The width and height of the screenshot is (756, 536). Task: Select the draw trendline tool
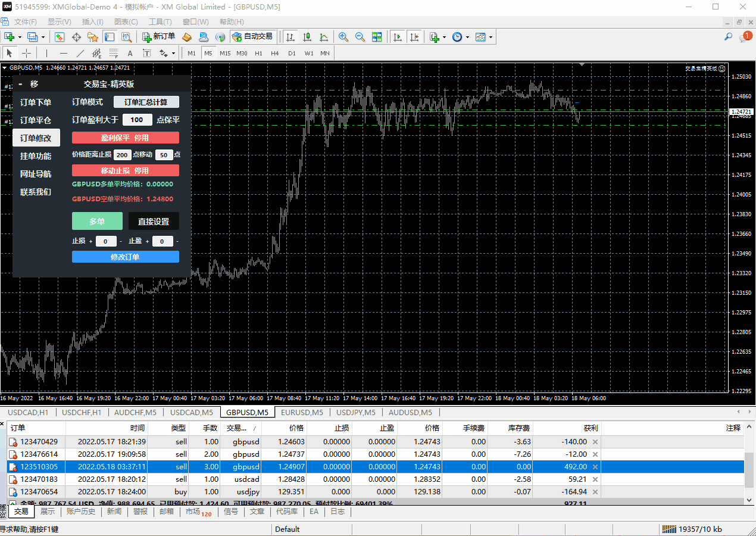pos(80,53)
